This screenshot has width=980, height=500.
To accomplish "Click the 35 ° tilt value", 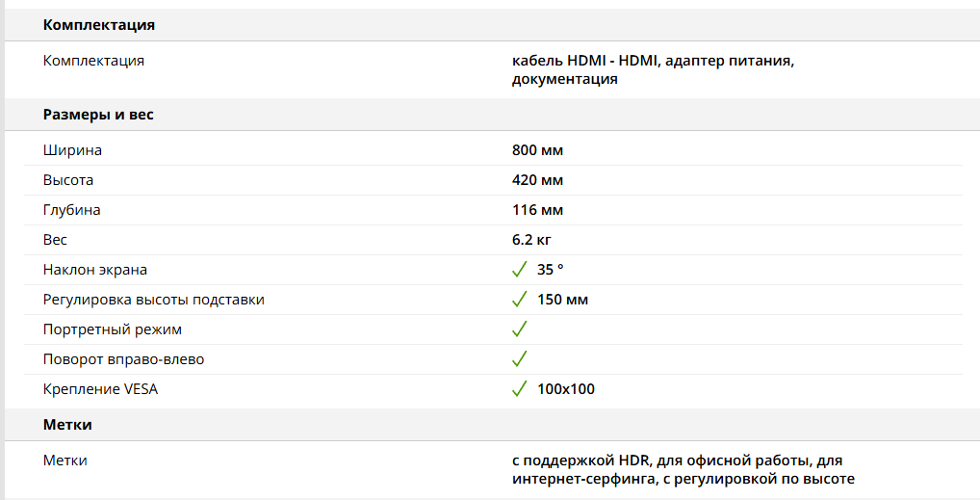I will tap(550, 269).
